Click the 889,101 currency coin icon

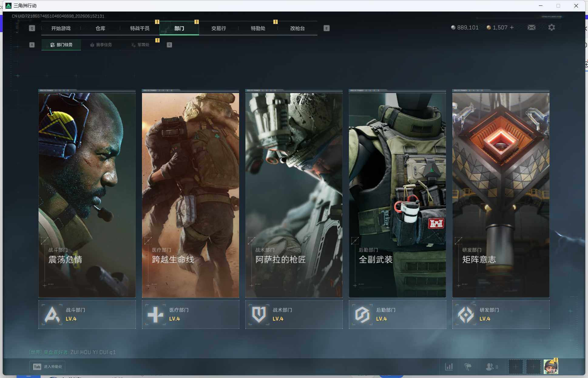tap(453, 28)
